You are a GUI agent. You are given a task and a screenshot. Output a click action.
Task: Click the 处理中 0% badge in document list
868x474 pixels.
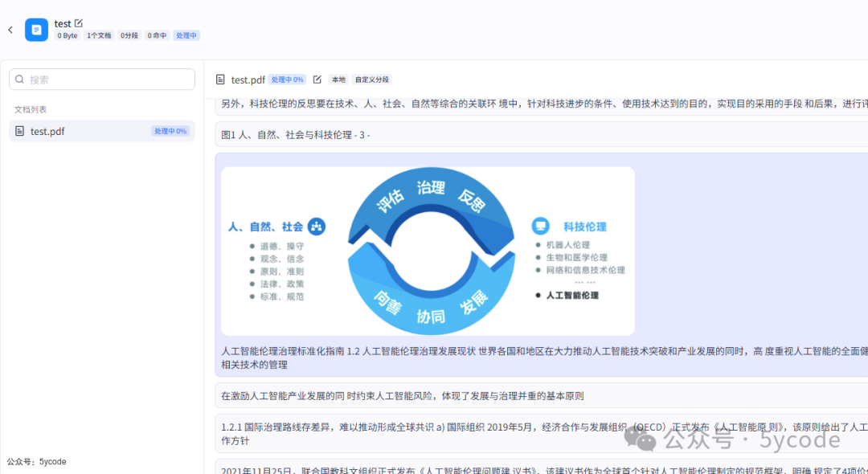click(x=170, y=131)
